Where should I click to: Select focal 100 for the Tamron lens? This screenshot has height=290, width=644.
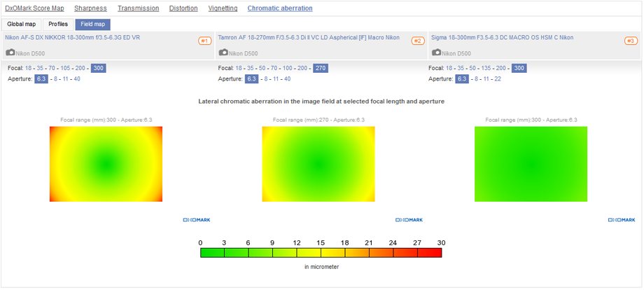[x=288, y=68]
